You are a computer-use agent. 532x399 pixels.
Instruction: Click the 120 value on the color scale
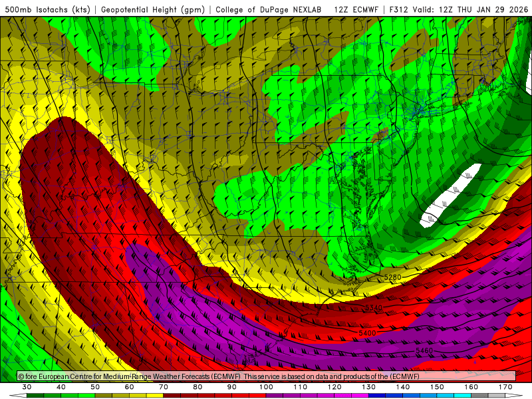pyautogui.click(x=334, y=387)
